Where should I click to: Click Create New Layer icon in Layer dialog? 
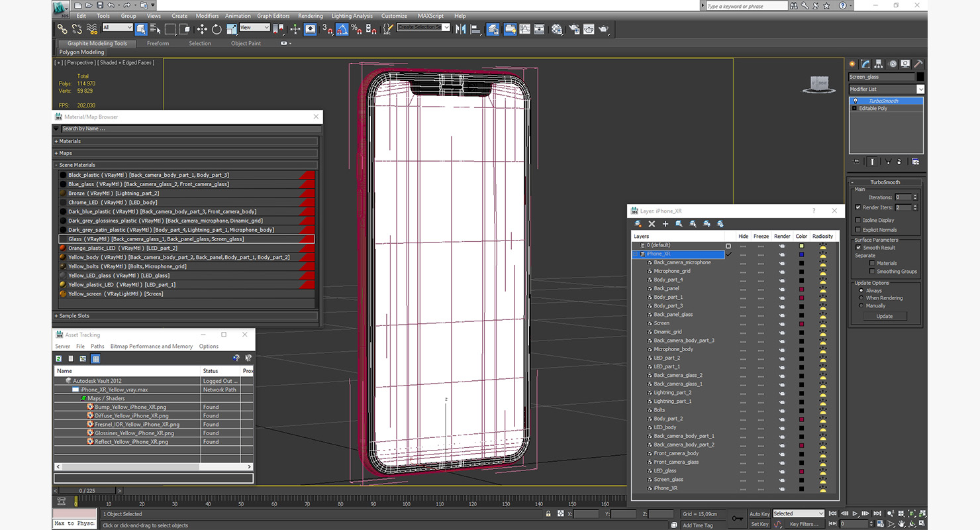coord(638,224)
